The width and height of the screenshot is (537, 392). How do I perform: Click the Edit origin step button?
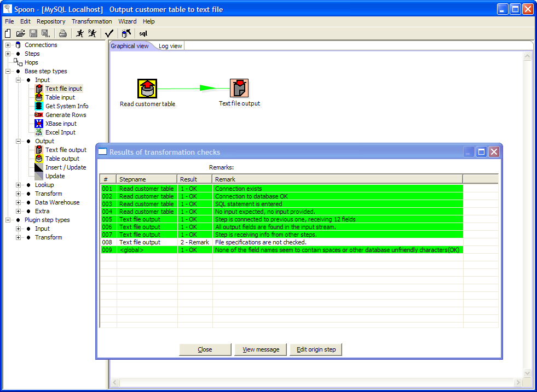(316, 349)
